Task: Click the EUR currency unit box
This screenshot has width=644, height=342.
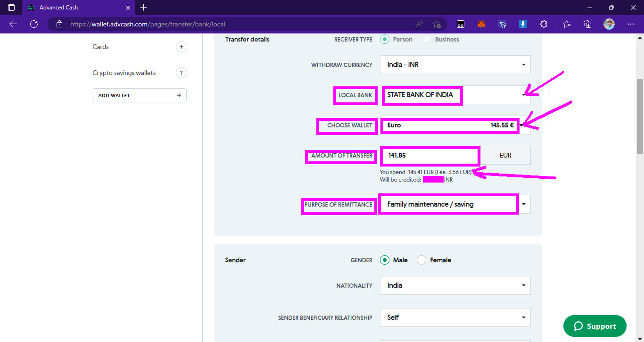Action: click(506, 155)
